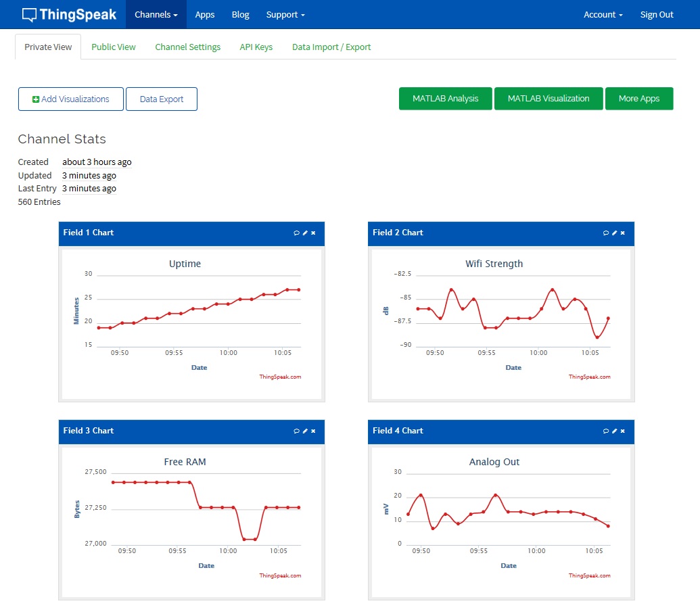Image resolution: width=700 pixels, height=616 pixels.
Task: Click the More Apps button
Action: tap(639, 99)
